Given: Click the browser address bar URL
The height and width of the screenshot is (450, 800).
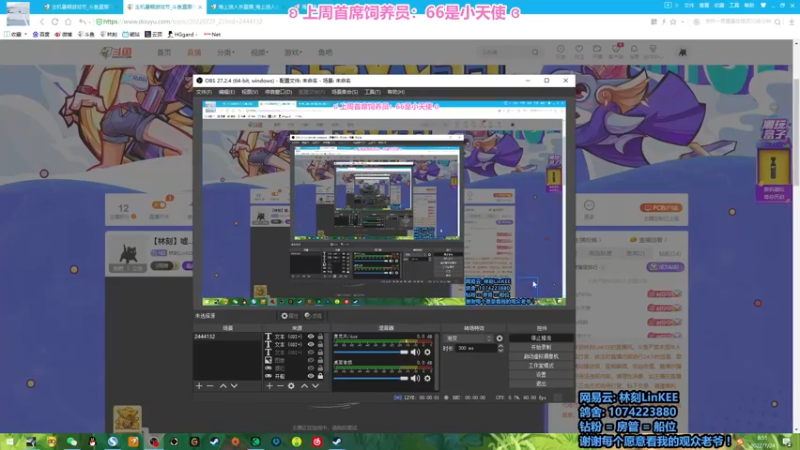Looking at the screenshot, I should point(183,22).
